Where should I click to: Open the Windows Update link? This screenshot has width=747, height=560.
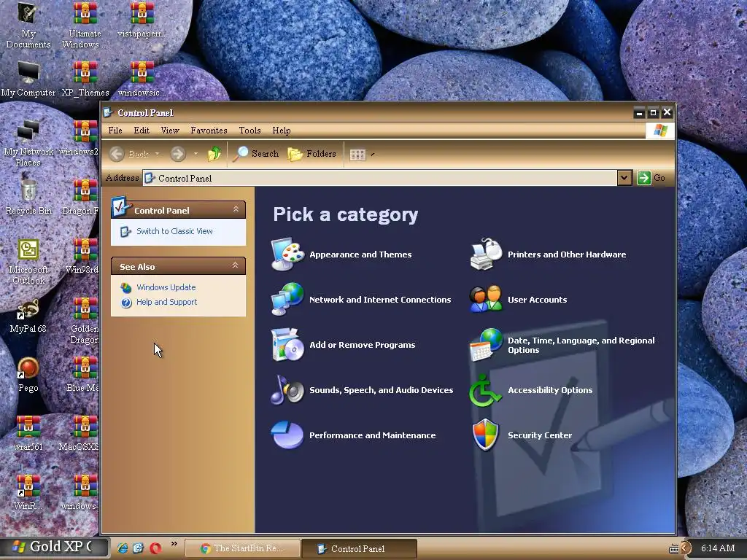click(x=166, y=287)
